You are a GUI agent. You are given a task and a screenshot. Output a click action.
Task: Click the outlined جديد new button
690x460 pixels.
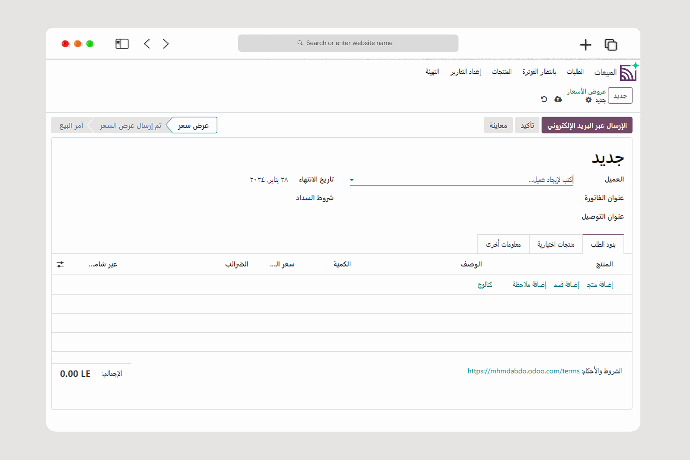coord(620,96)
